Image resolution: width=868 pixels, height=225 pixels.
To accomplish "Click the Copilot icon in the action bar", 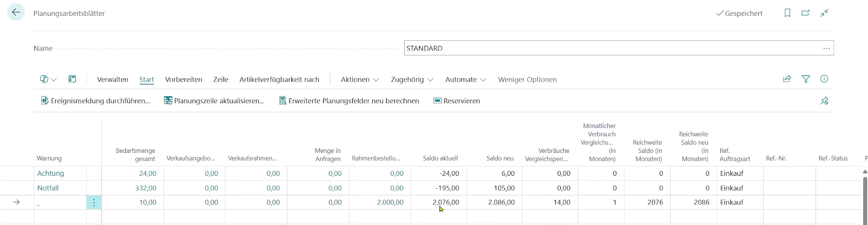I will (x=44, y=79).
